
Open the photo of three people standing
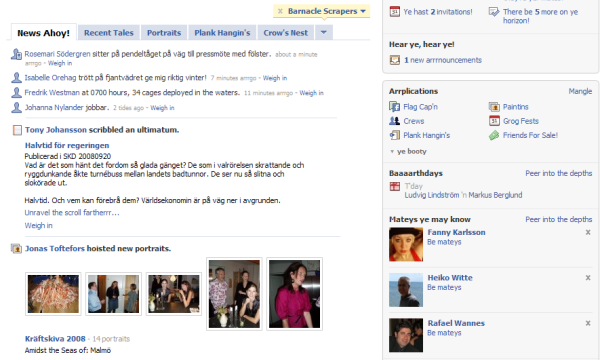coord(114,294)
